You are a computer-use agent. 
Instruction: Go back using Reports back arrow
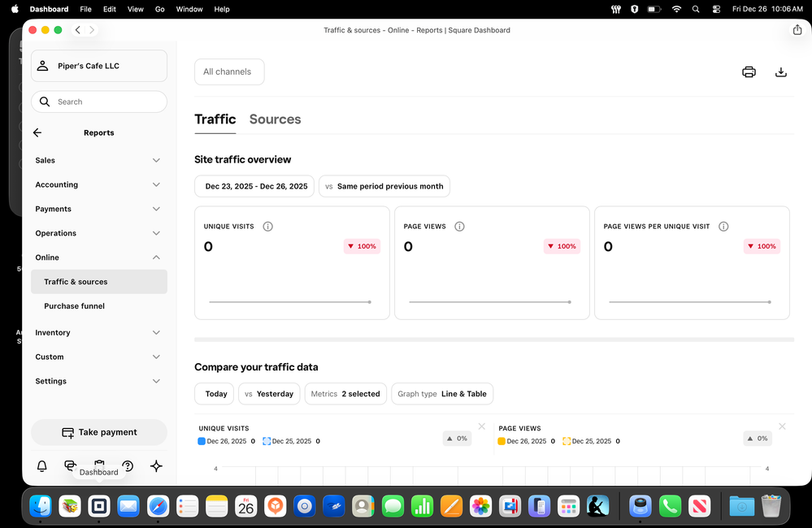(37, 132)
